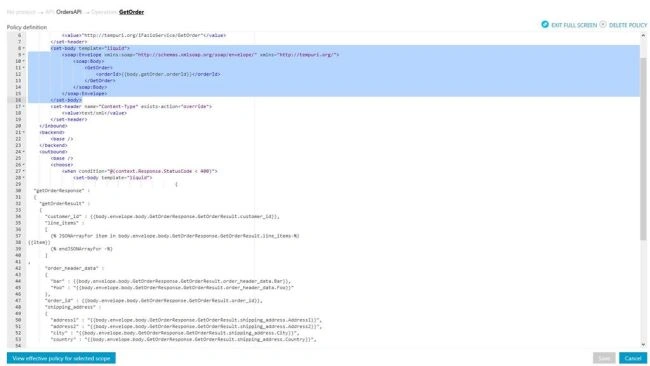Click the Policy definition heading
Image resolution: width=650 pixels, height=366 pixels.
pos(27,27)
